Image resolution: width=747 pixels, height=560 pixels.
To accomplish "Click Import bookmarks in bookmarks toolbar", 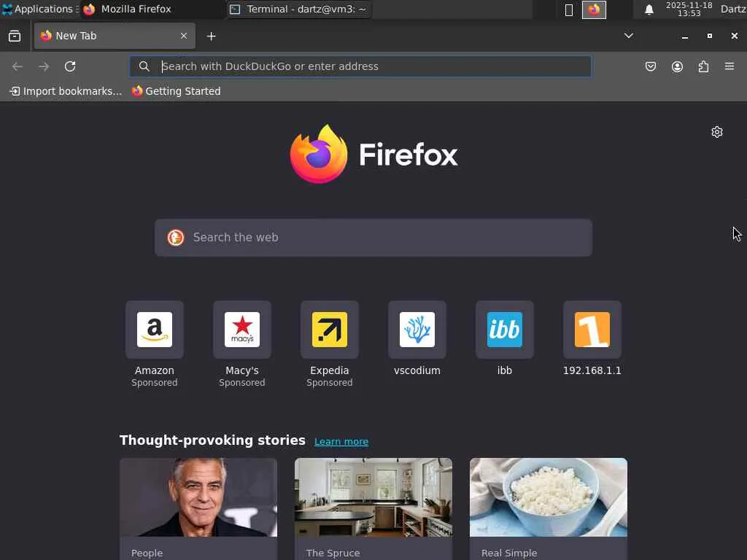I will coord(66,91).
